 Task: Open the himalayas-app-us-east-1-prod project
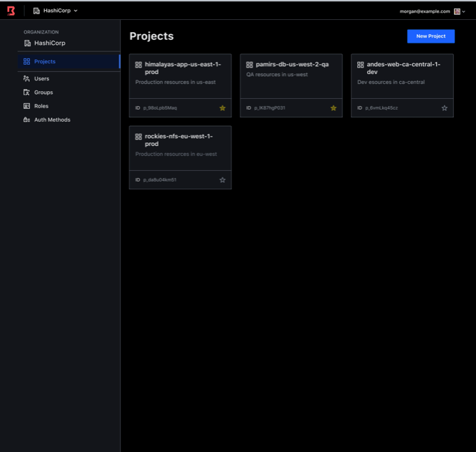tap(183, 68)
